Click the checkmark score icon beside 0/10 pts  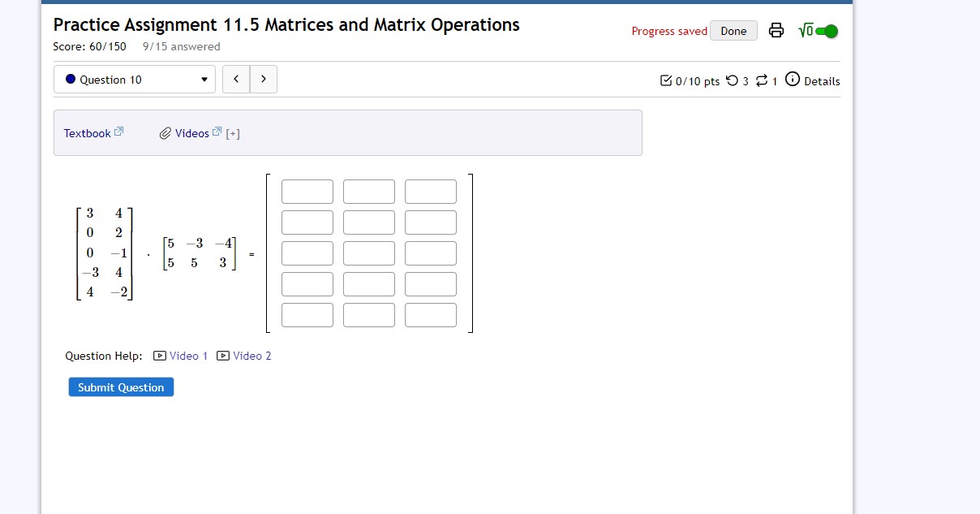tap(667, 80)
